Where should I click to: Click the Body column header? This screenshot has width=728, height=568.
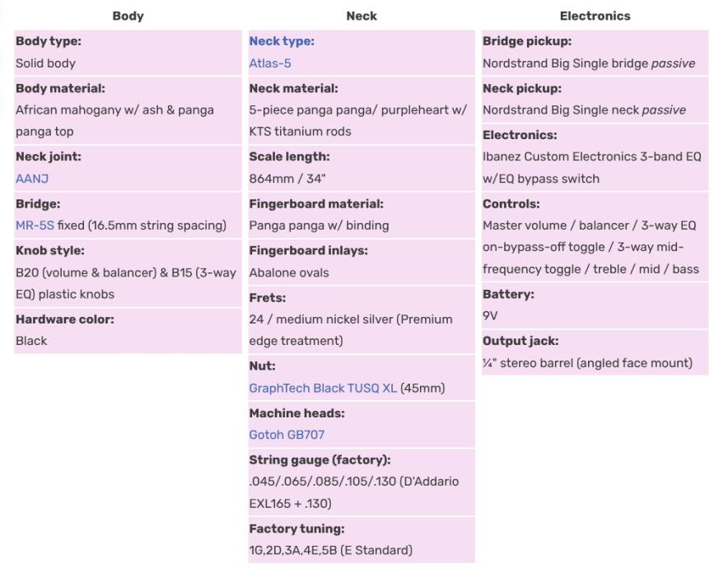[x=128, y=16]
